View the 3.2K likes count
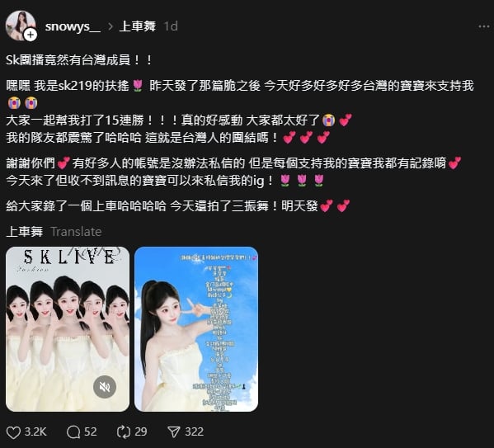The image size is (494, 448). pos(35,432)
